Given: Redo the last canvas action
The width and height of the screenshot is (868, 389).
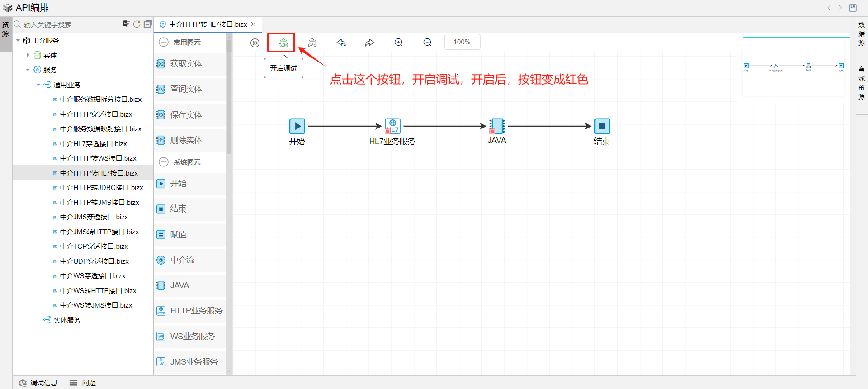Looking at the screenshot, I should coord(370,43).
